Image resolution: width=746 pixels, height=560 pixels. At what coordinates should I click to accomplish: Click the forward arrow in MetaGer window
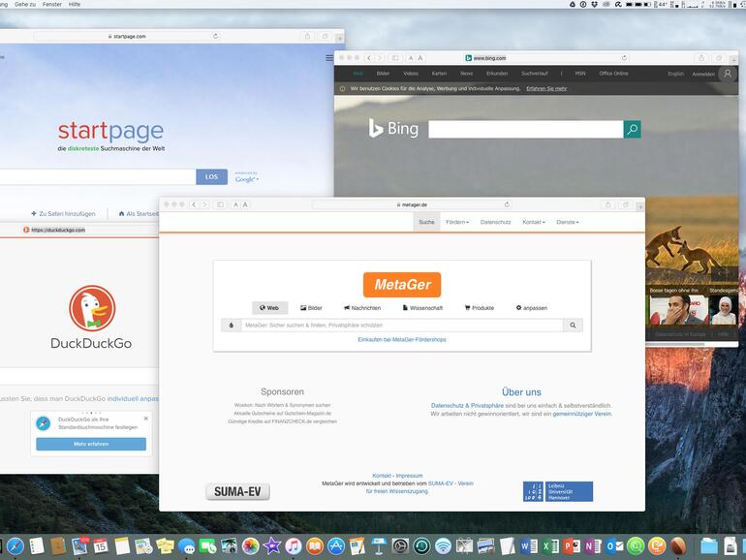click(x=204, y=204)
